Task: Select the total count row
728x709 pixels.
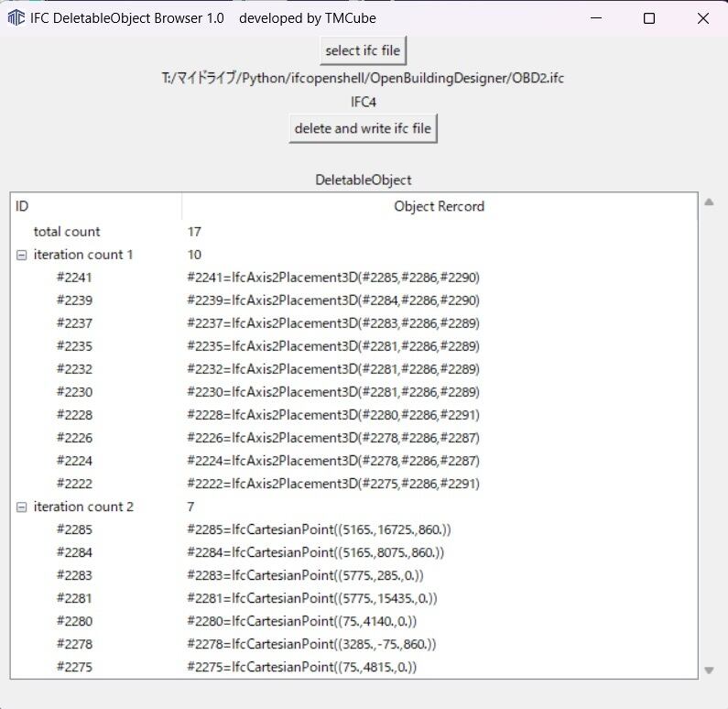Action: [67, 232]
